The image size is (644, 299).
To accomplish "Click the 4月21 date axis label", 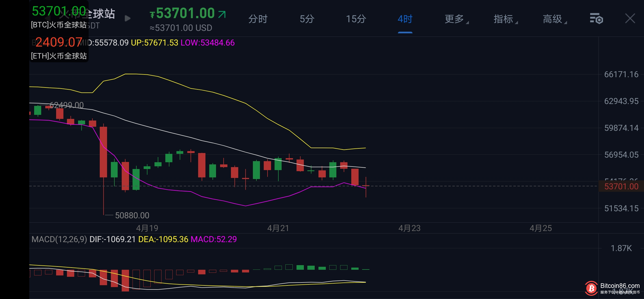I will click(278, 228).
